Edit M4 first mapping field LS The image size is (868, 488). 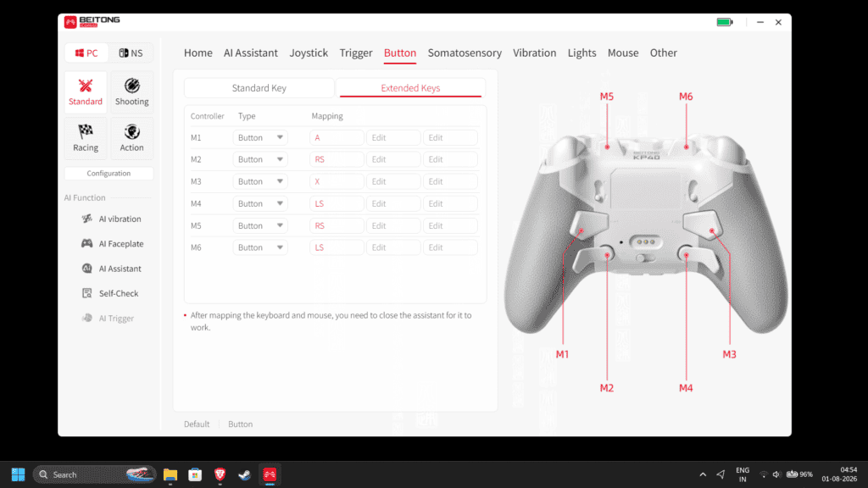pos(337,203)
